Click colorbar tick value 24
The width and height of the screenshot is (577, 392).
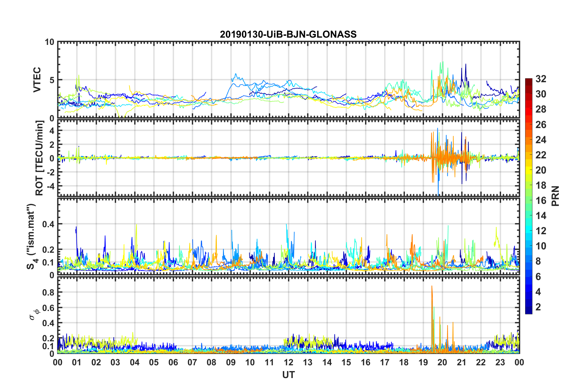coord(541,140)
